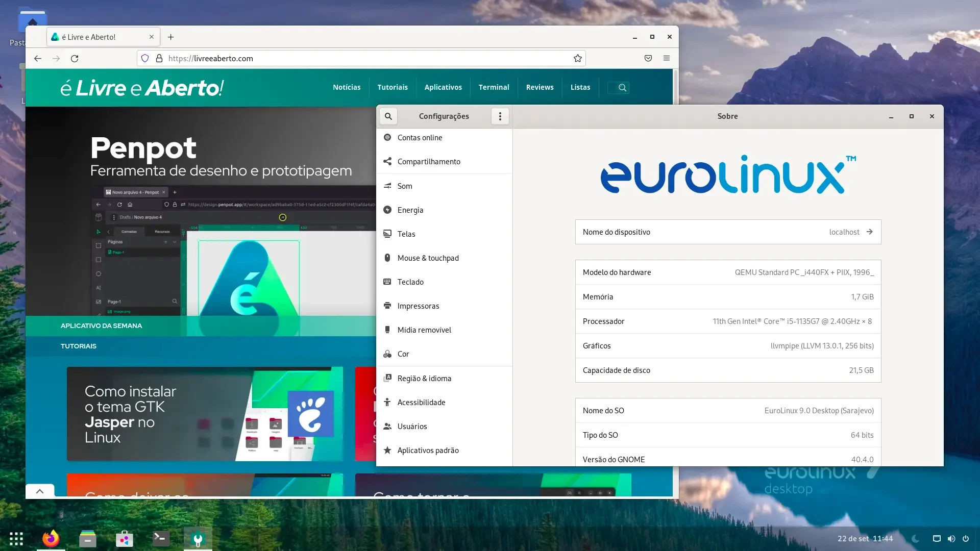Screen dimensions: 980x551
Task: Click the TUTORIAIS section link
Action: pyautogui.click(x=79, y=346)
